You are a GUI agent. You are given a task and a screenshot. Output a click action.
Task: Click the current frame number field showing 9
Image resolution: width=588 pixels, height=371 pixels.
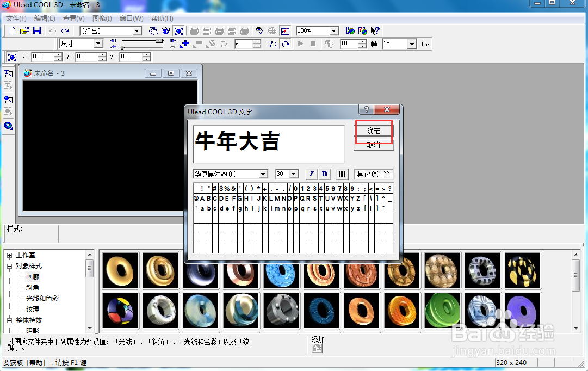tap(243, 44)
